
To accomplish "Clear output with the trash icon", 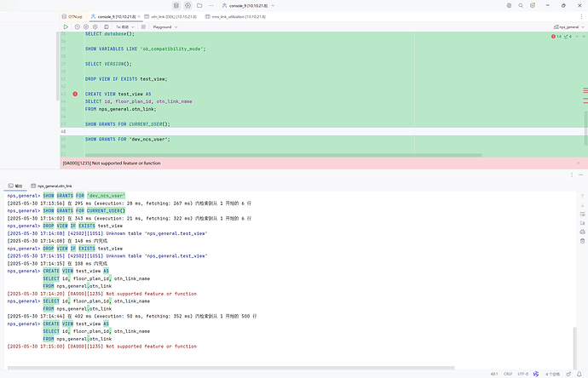I will coord(582,241).
